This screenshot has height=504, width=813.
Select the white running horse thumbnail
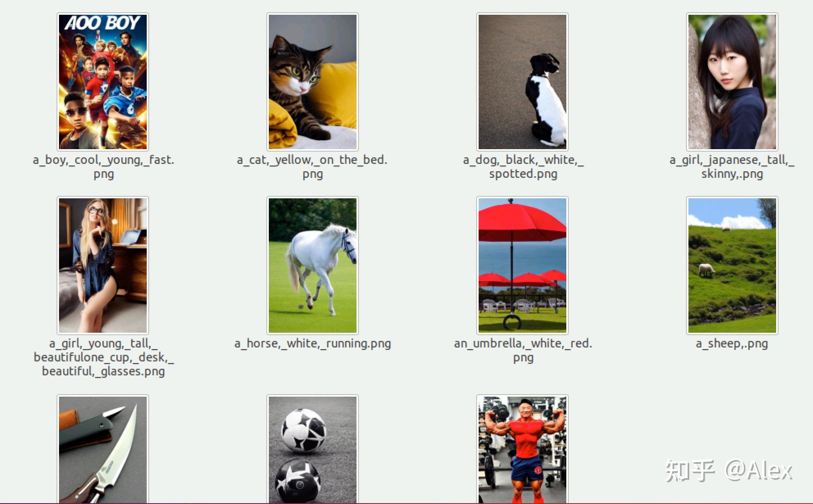[x=313, y=266]
